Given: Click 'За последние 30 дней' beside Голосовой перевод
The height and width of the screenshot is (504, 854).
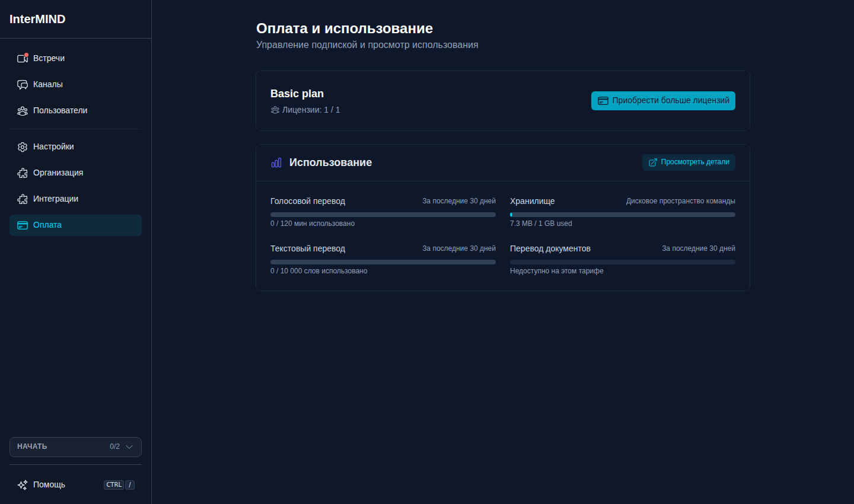Looking at the screenshot, I should [x=459, y=201].
